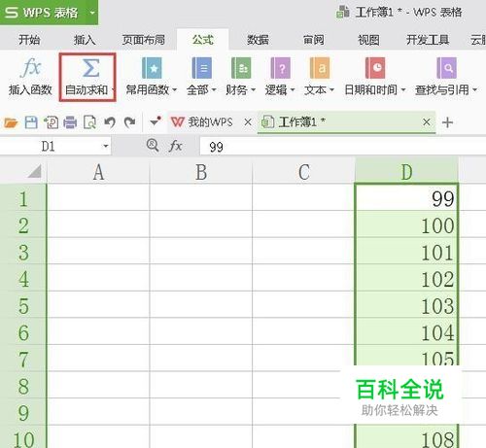The width and height of the screenshot is (486, 448).
Task: Click cell containing 101
Action: 406,252
